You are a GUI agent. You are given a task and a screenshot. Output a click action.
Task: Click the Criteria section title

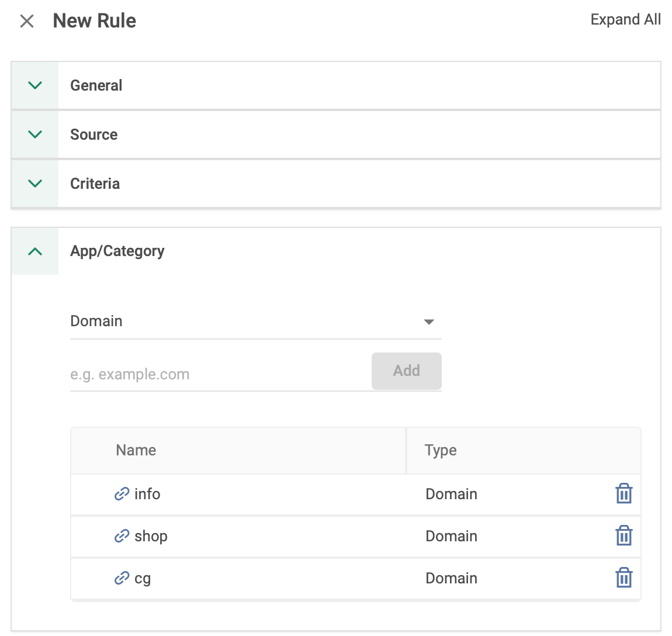(x=95, y=184)
